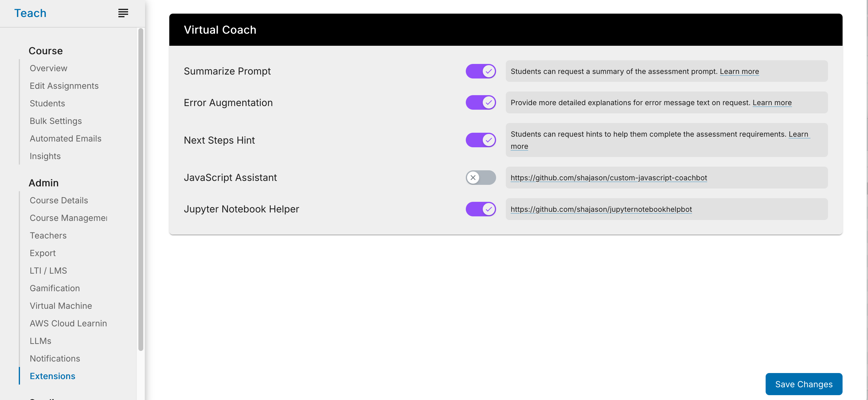Open the Extensions section
Screen dimensions: 868x400
[x=52, y=376]
